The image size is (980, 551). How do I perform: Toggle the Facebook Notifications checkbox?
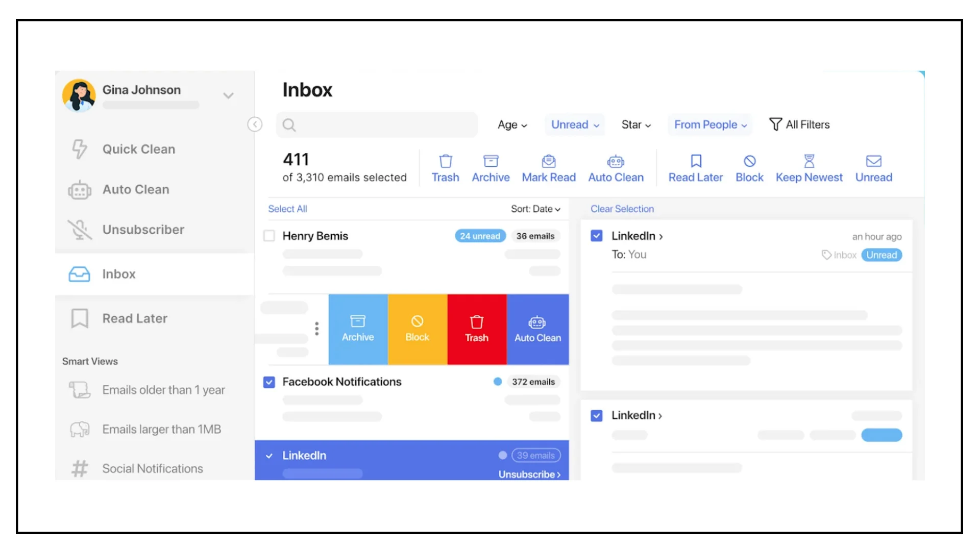click(x=268, y=382)
